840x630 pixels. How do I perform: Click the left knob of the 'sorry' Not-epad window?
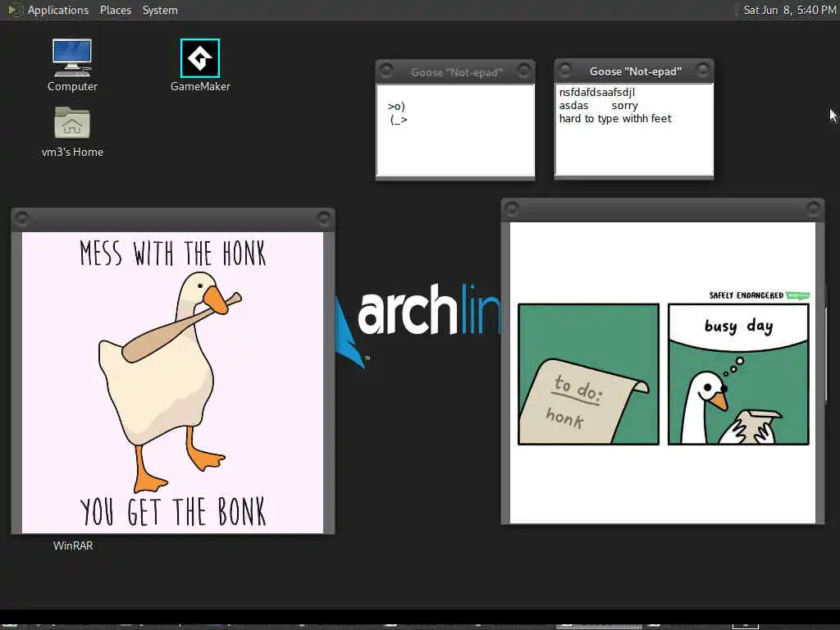[565, 71]
